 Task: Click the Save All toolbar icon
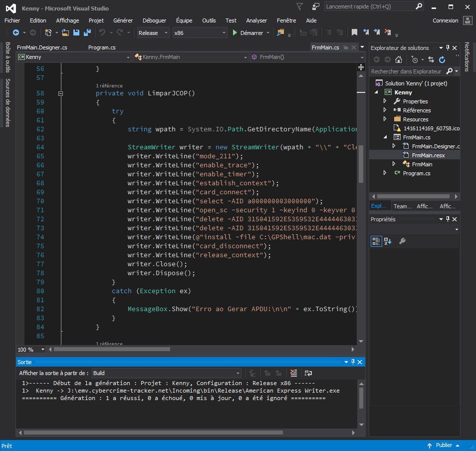coord(87,32)
